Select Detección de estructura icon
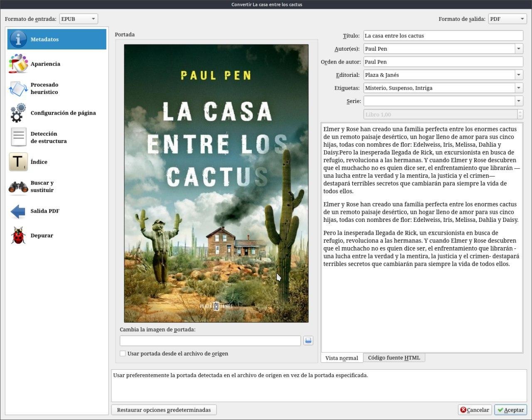The image size is (532, 420). coord(18,138)
